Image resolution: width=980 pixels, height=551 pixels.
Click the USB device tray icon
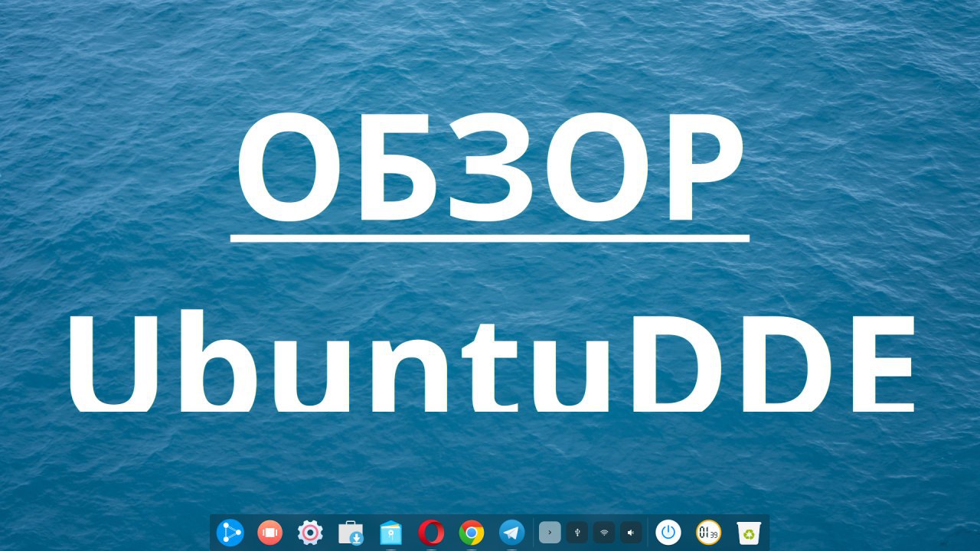[x=577, y=532]
